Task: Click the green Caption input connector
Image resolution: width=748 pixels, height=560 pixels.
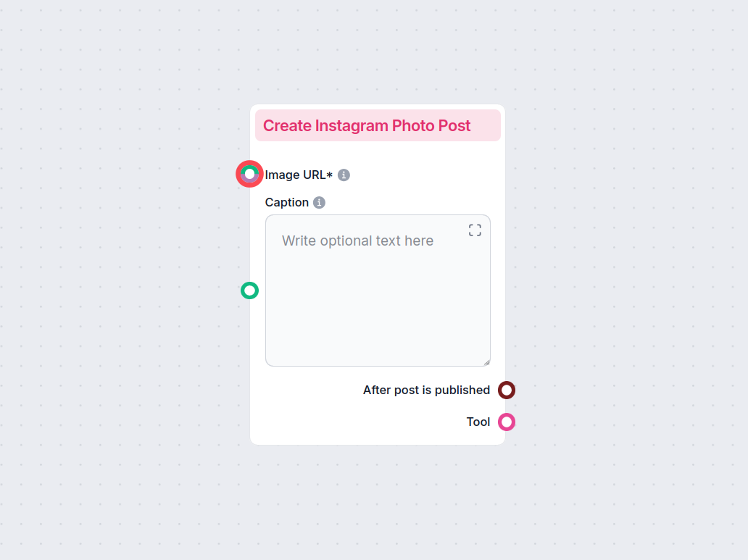Action: pos(249,291)
